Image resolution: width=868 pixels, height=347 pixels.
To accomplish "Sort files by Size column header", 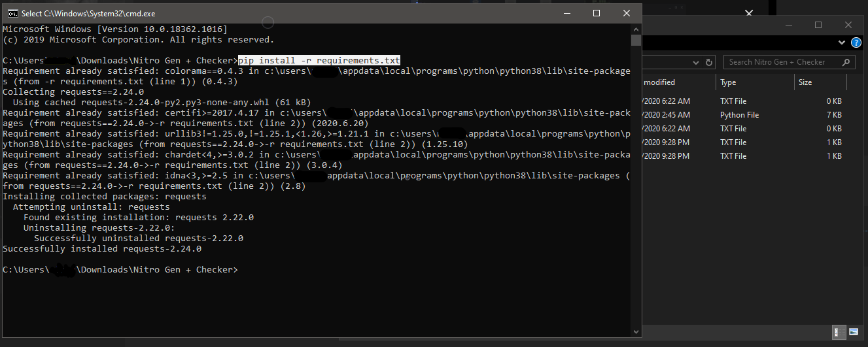I will 820,82.
